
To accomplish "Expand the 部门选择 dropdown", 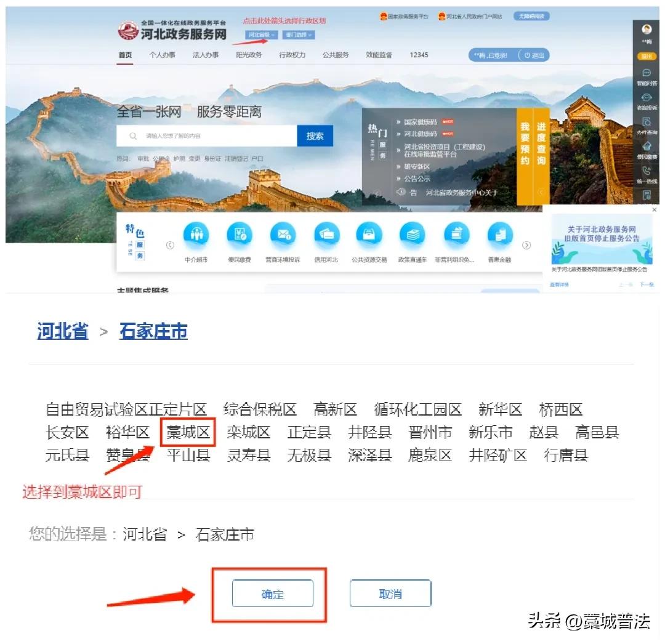I will tap(299, 34).
